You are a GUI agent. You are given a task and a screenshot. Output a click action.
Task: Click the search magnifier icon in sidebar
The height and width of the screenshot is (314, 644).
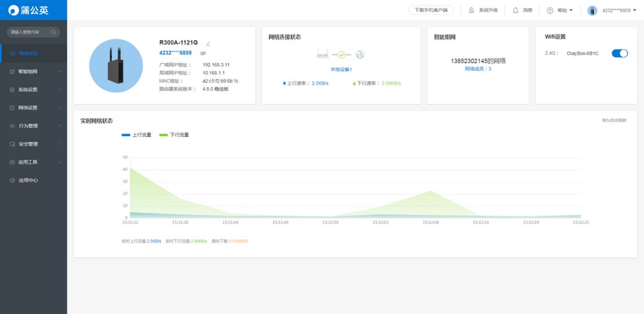[x=54, y=32]
